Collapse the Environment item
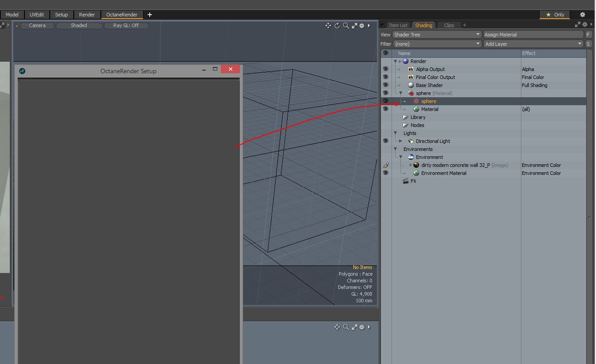This screenshot has width=596, height=364. (x=400, y=157)
